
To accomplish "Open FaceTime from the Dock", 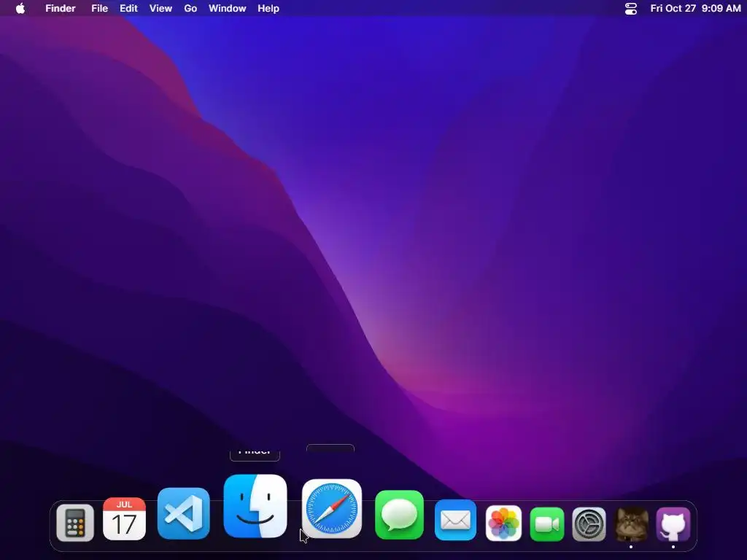I will pos(547,524).
